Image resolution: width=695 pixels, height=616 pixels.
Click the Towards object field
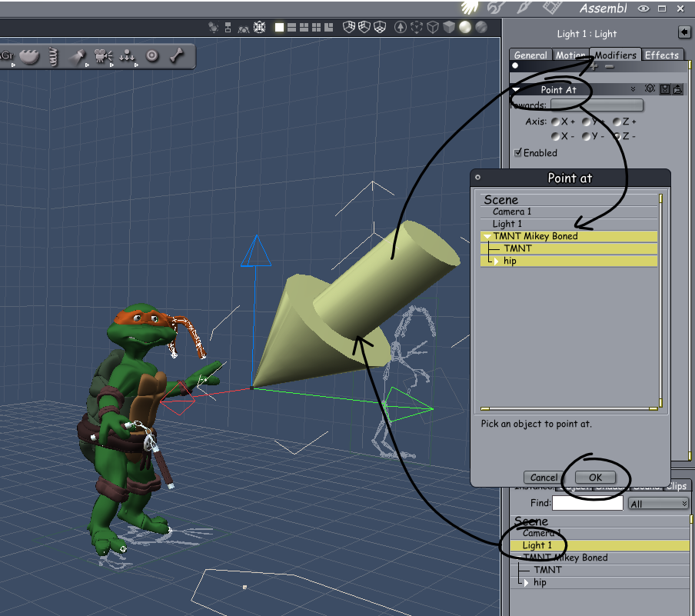(x=597, y=105)
